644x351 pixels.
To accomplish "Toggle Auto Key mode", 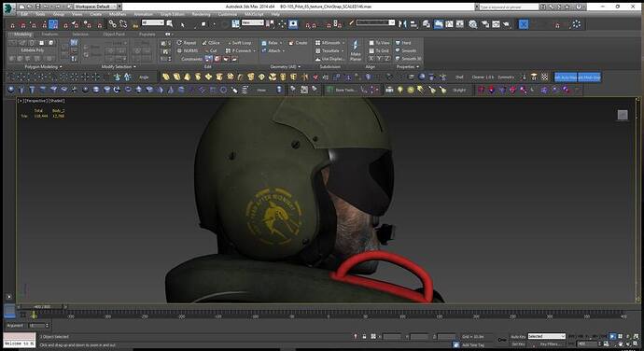I will pos(518,337).
